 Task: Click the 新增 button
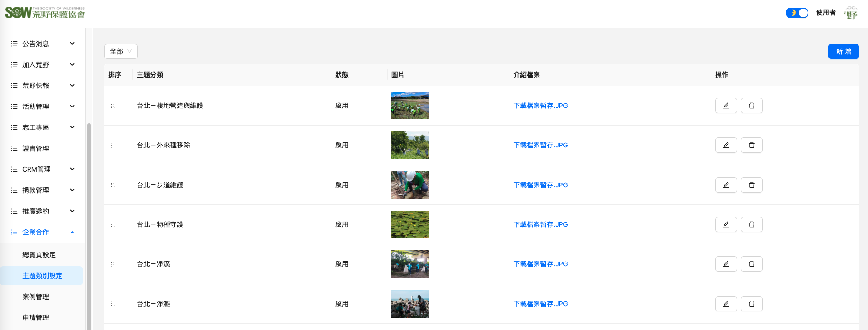(843, 51)
